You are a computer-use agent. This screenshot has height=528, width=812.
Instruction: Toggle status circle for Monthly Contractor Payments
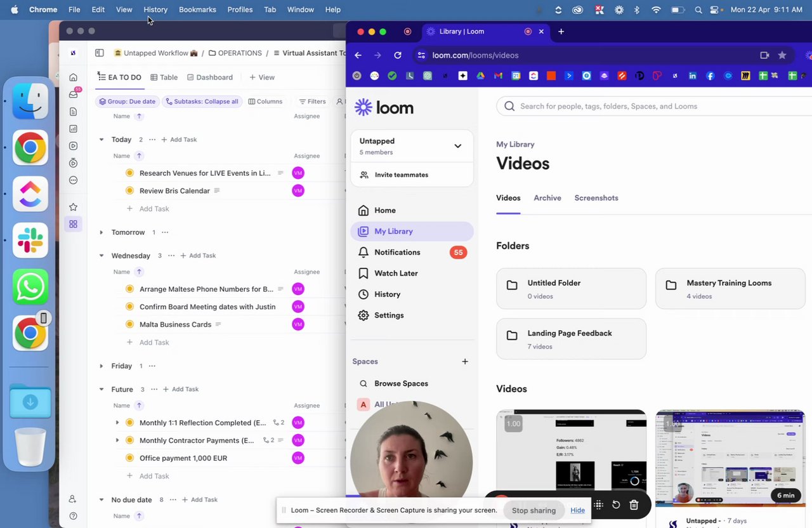[x=129, y=440]
